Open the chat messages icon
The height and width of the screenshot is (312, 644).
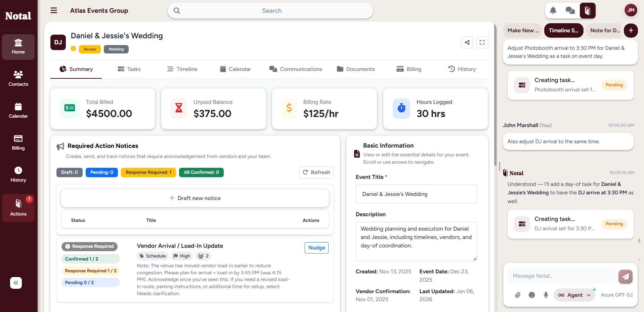[570, 11]
